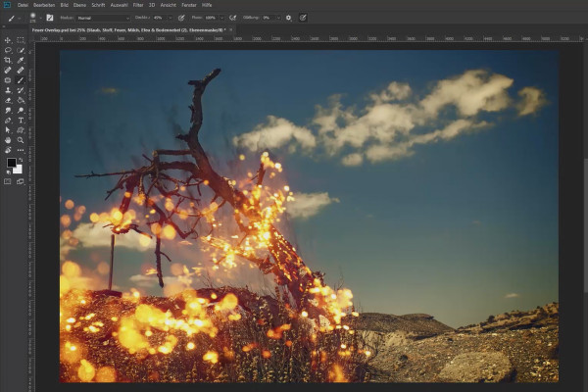Screen dimensions: 588x392
Task: Open the Ansicht menu
Action: tap(168, 5)
